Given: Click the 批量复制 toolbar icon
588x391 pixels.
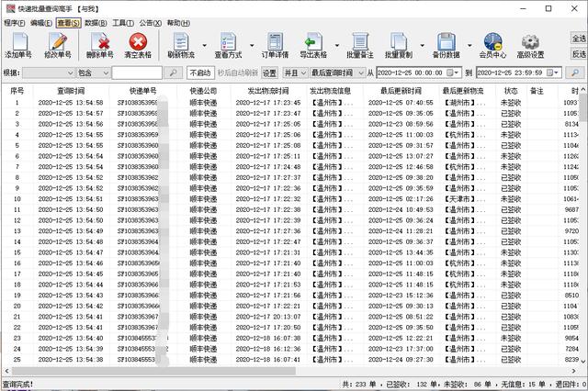Looking at the screenshot, I should coord(398,43).
